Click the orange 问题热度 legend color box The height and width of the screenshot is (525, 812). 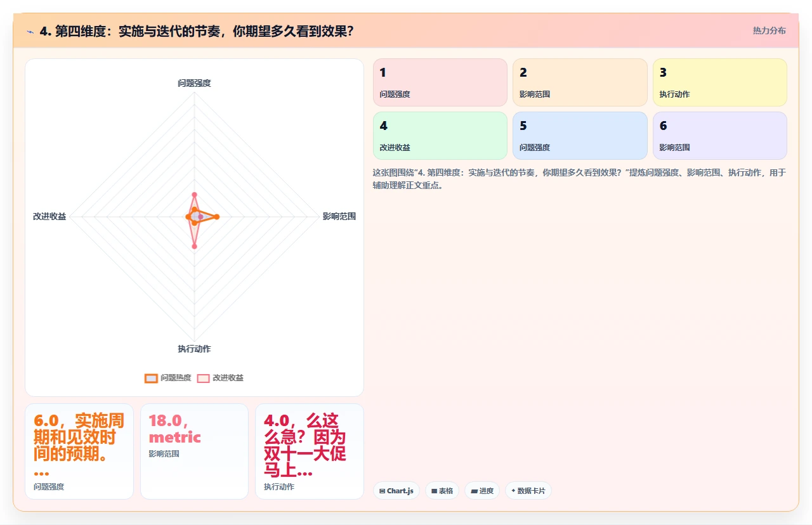[151, 378]
